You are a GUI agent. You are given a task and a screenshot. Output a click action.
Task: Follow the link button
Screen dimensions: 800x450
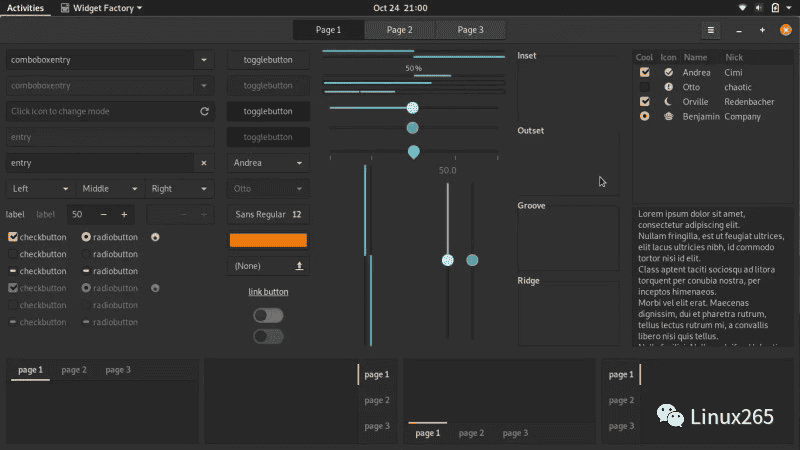(x=268, y=292)
